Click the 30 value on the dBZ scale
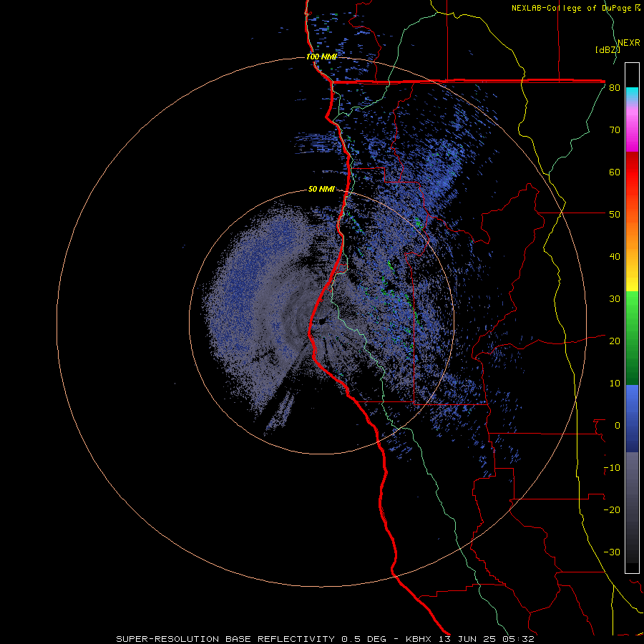Screen dimensions: 644x644 coord(615,299)
